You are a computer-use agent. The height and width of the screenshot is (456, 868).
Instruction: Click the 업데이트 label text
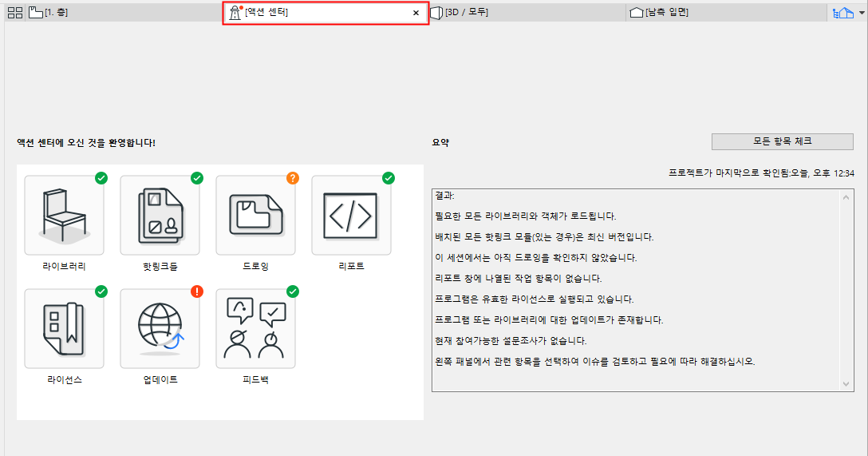160,379
